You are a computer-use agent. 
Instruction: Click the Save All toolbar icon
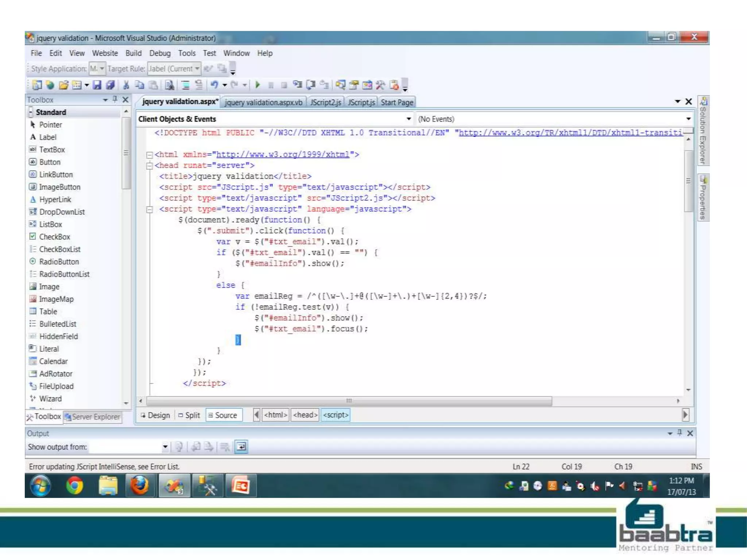coord(110,85)
